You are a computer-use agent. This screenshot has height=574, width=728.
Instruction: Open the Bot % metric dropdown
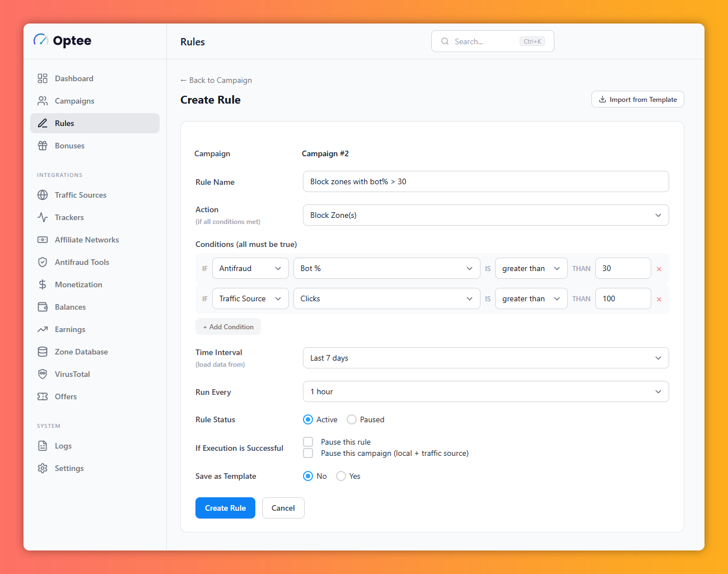pyautogui.click(x=387, y=268)
